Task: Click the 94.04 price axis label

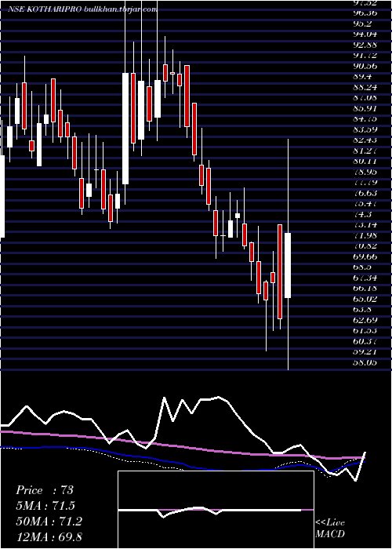Action: pyautogui.click(x=365, y=34)
